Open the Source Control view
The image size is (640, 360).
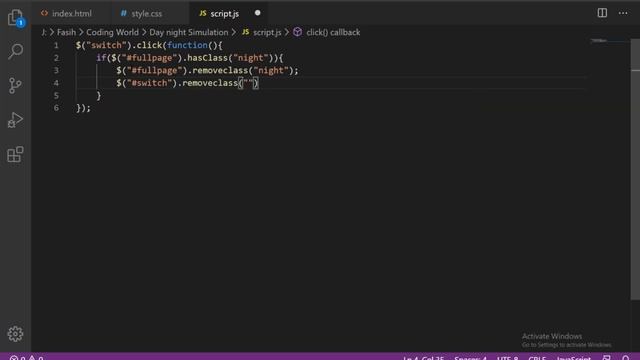15,85
